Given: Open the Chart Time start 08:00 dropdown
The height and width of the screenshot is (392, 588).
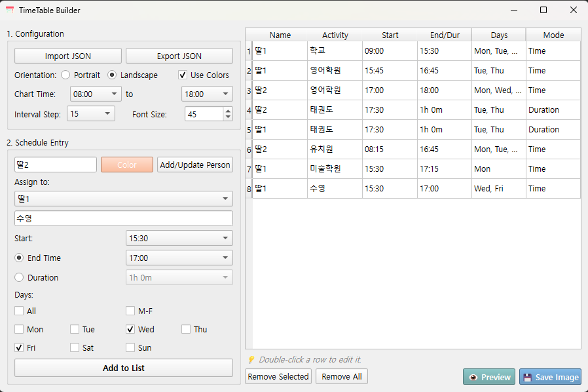Looking at the screenshot, I should click(x=96, y=94).
